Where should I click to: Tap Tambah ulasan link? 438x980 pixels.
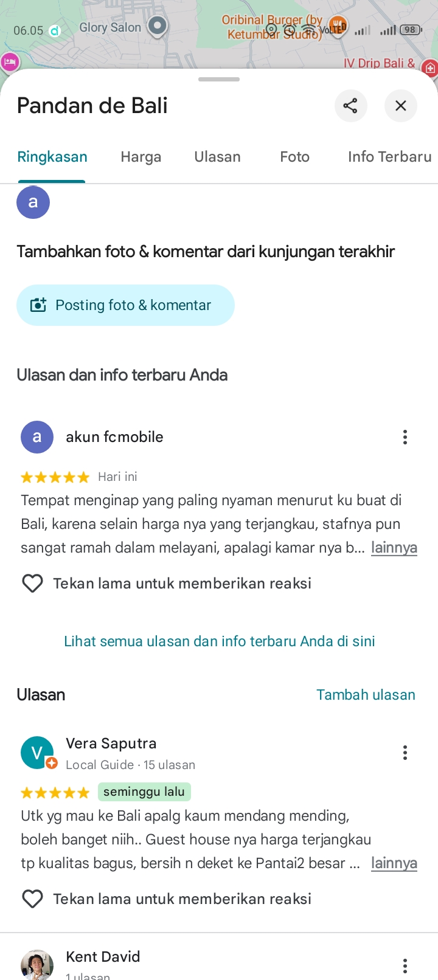pos(366,695)
